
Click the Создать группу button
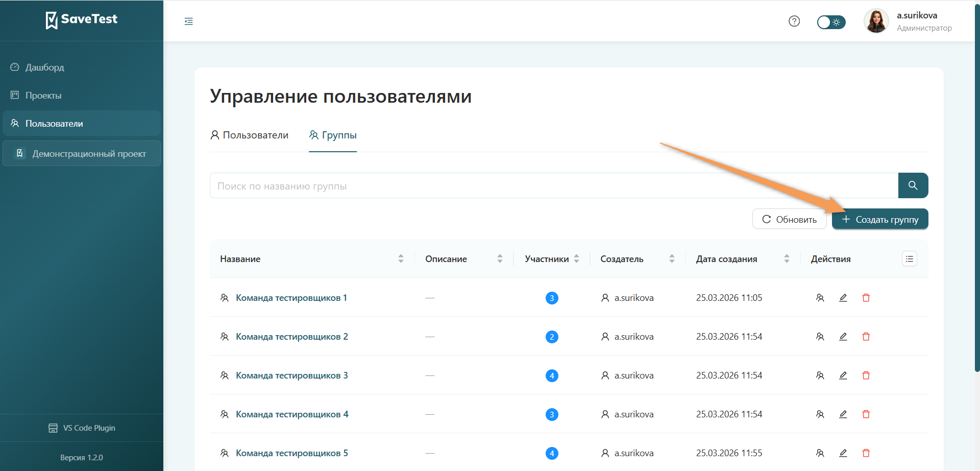[879, 219]
